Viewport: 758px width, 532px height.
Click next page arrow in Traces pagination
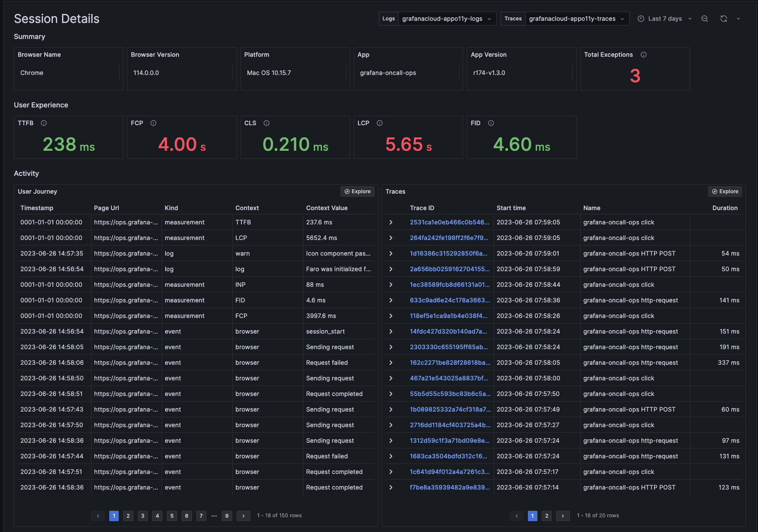tap(563, 516)
